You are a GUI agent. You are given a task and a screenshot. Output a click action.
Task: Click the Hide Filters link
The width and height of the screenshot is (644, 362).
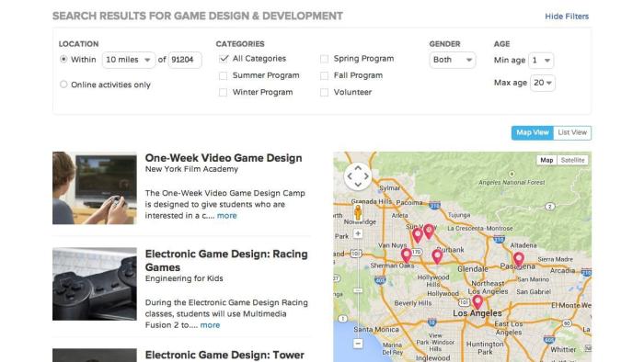567,17
